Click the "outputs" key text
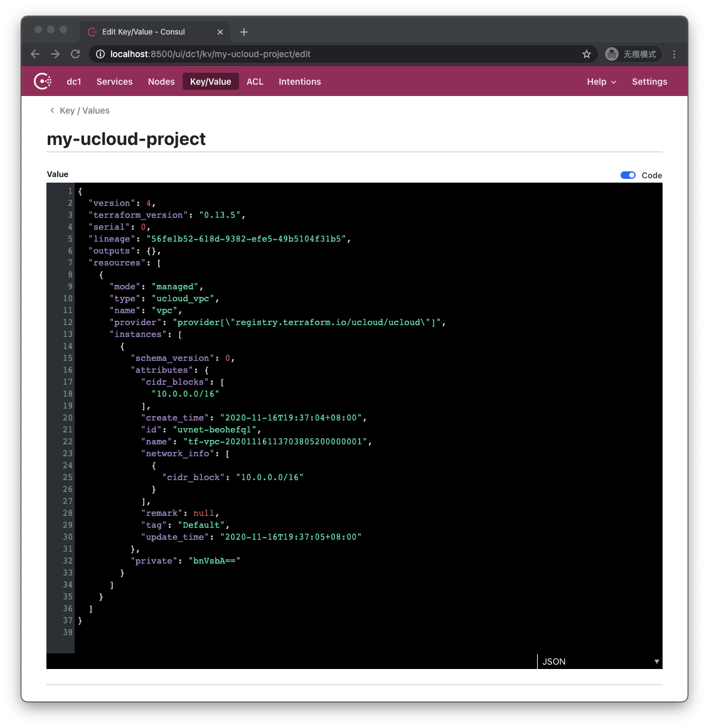The height and width of the screenshot is (728, 709). (112, 250)
